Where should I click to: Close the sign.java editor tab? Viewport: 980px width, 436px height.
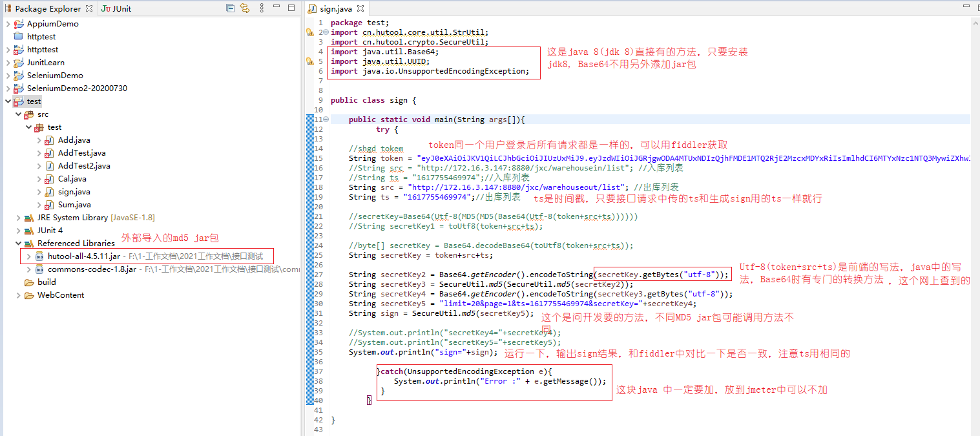(360, 9)
